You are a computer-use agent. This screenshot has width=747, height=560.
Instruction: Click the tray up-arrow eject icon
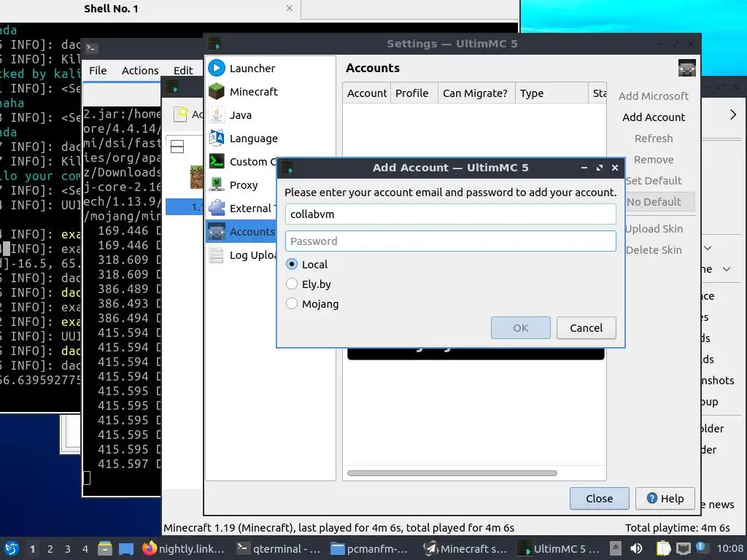[x=616, y=548]
